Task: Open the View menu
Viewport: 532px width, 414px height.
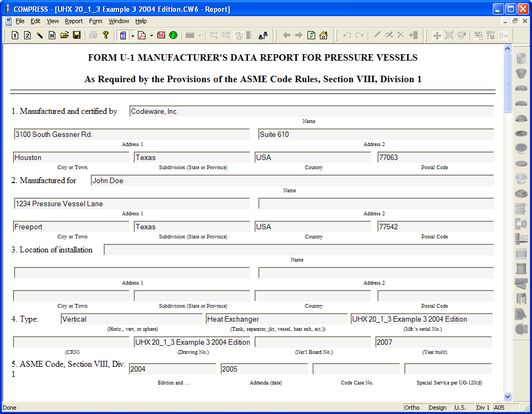Action: point(53,21)
